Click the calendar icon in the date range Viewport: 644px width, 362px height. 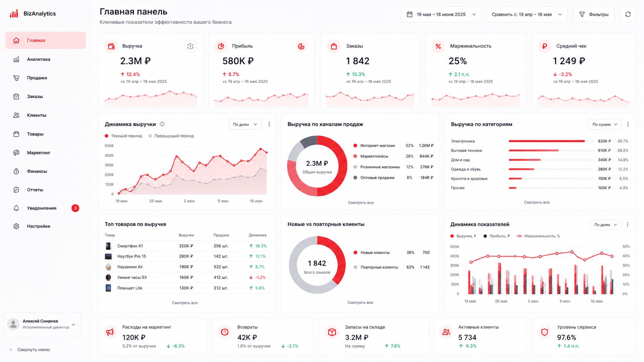[409, 14]
